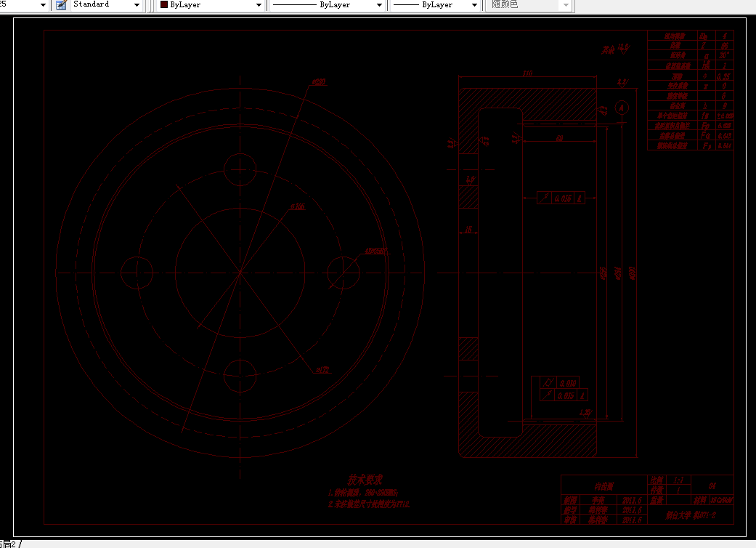Select the 110 width dimension in section view
756x548 pixels.
click(x=527, y=73)
